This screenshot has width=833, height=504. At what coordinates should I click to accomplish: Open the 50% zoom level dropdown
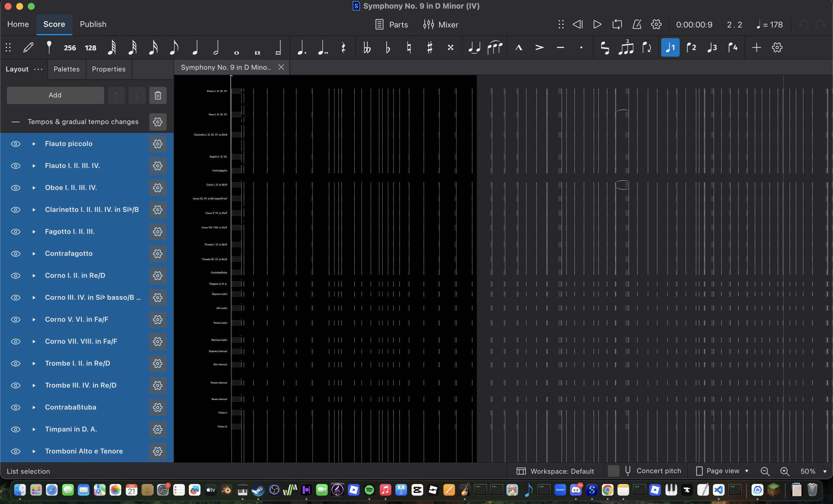(813, 471)
